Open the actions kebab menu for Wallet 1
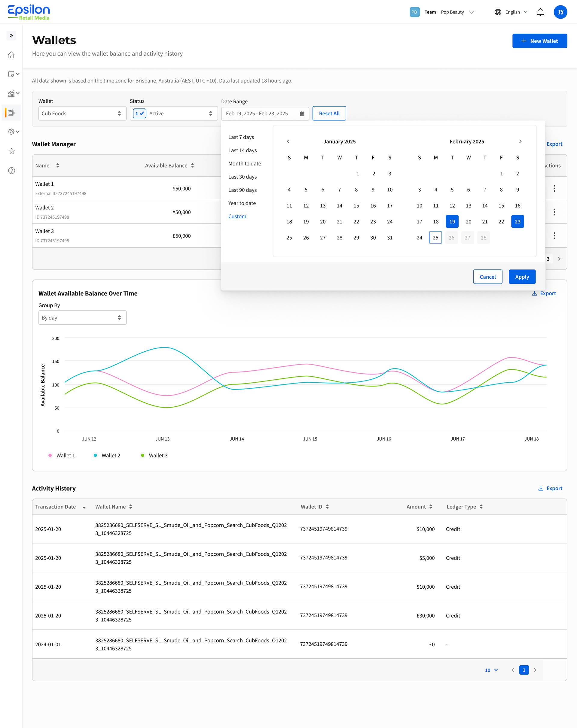The image size is (577, 728). 554,188
